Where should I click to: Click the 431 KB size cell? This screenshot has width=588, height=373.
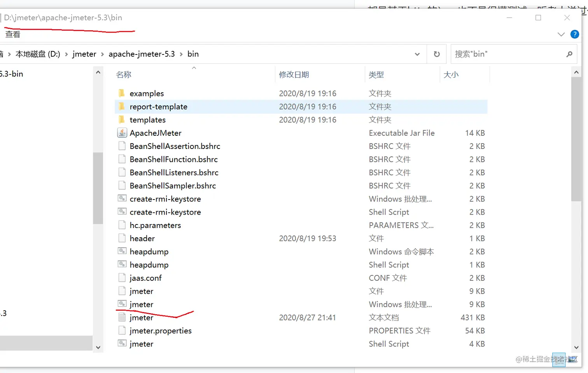click(472, 318)
